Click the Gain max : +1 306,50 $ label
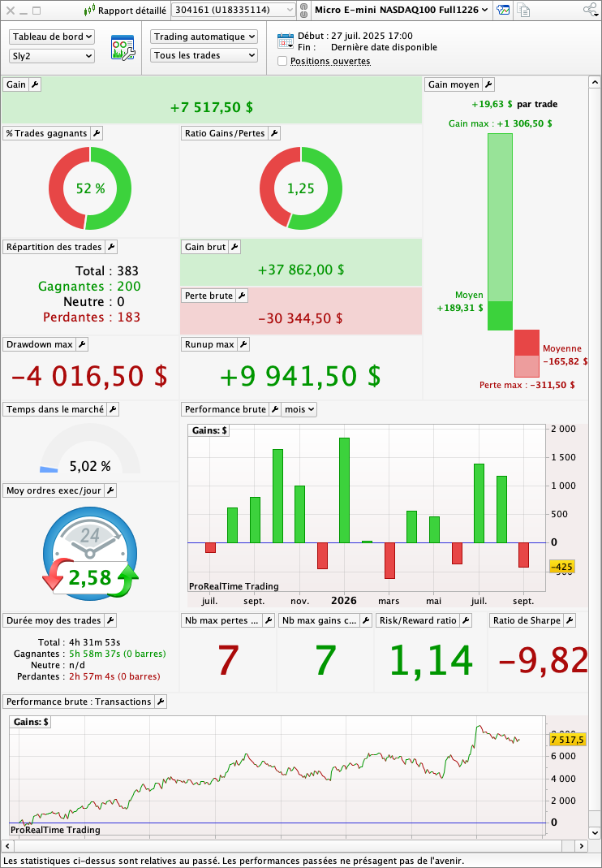The image size is (602, 868). (x=501, y=123)
